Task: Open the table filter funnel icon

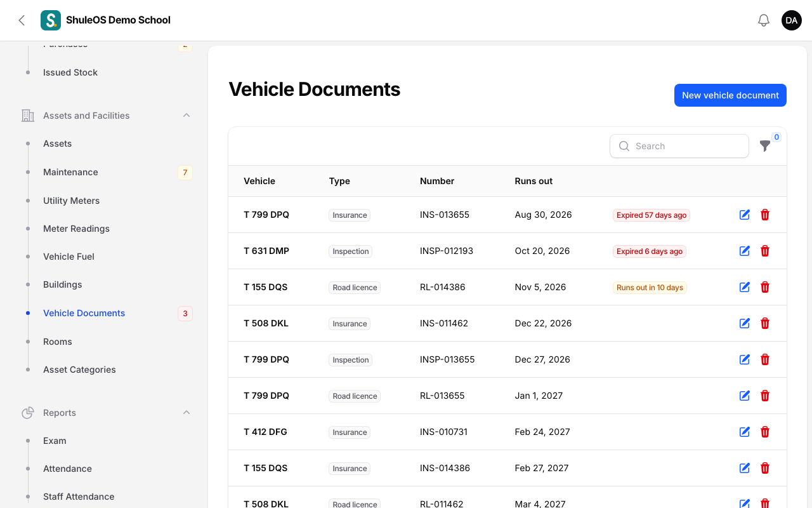Action: 765,146
